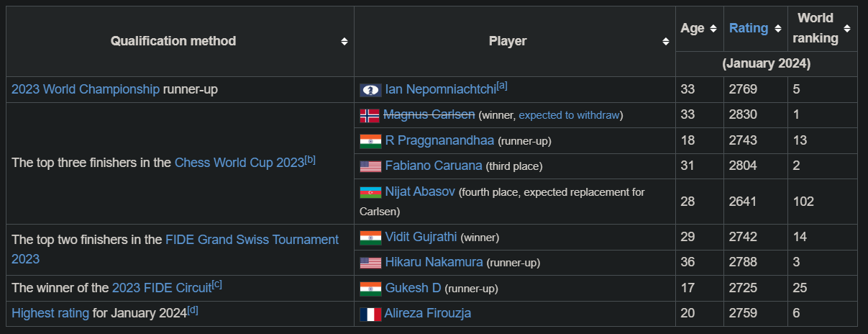Image resolution: width=868 pixels, height=334 pixels.
Task: Click the France flag beside Alireza Firouzja
Action: click(x=370, y=314)
